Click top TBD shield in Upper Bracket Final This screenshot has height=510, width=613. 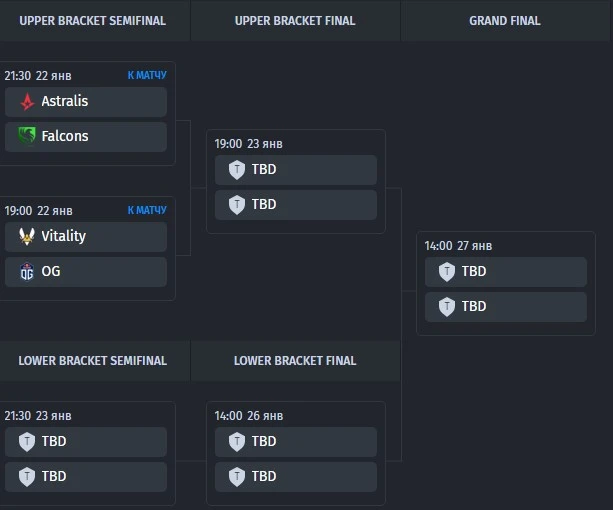(x=237, y=170)
